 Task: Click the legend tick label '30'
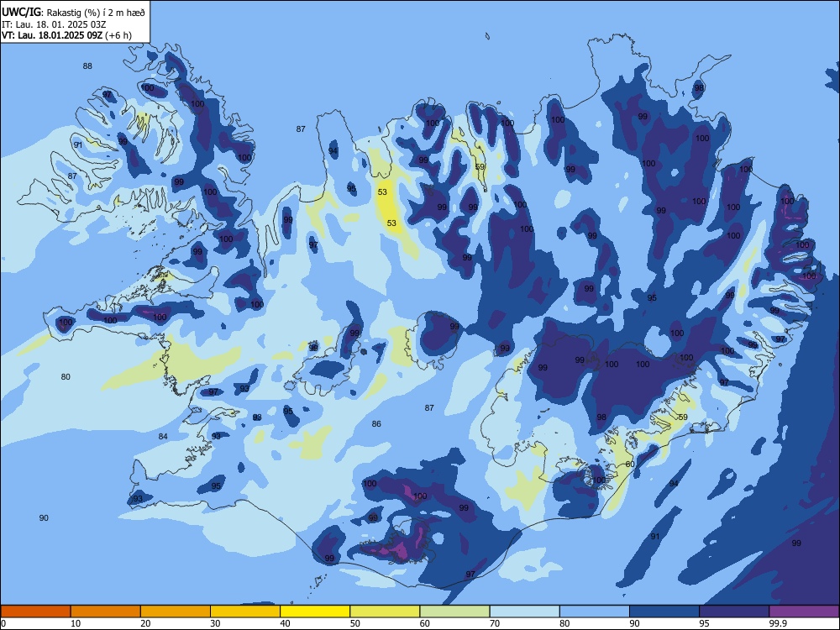coord(215,623)
